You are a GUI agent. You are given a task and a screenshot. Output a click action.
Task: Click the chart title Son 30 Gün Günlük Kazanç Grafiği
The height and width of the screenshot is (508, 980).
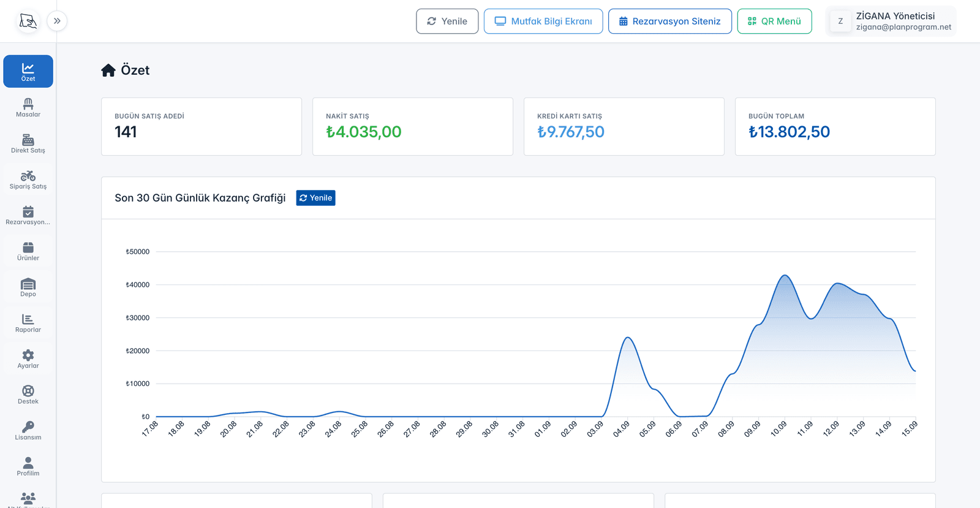click(200, 198)
